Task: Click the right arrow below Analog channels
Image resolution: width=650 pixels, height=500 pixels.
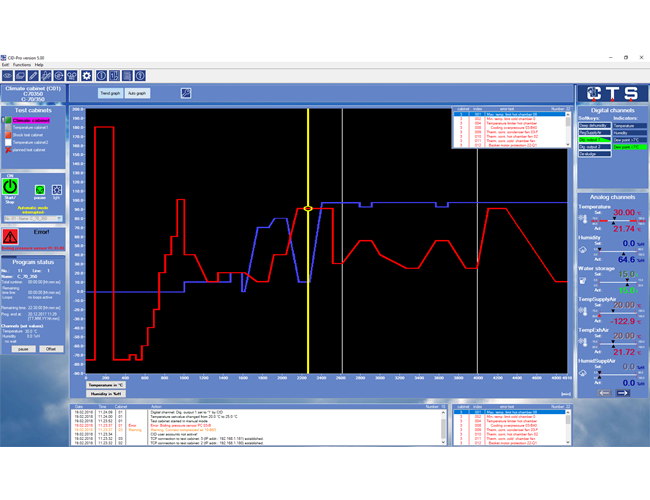Action: coord(623,393)
